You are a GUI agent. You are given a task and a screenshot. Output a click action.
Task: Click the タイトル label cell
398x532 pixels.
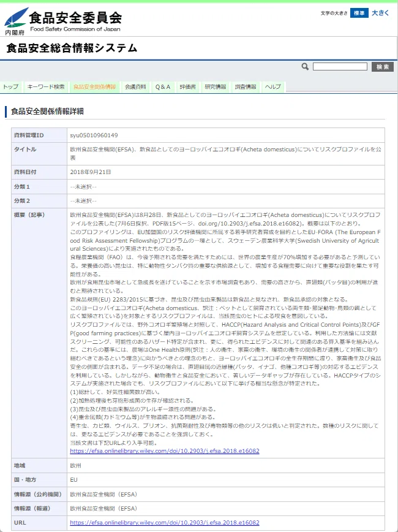39,154
